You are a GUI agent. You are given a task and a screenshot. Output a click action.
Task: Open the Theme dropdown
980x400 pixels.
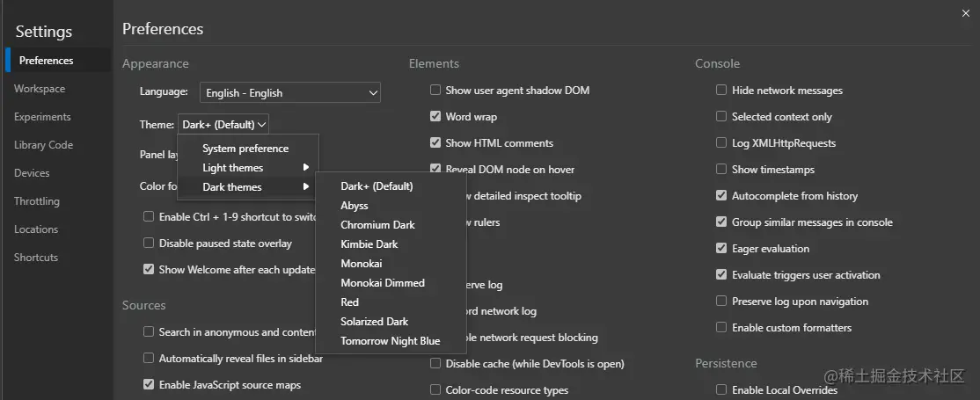click(223, 125)
